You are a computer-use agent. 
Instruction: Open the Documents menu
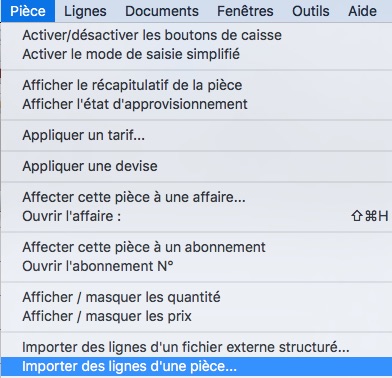tap(162, 11)
